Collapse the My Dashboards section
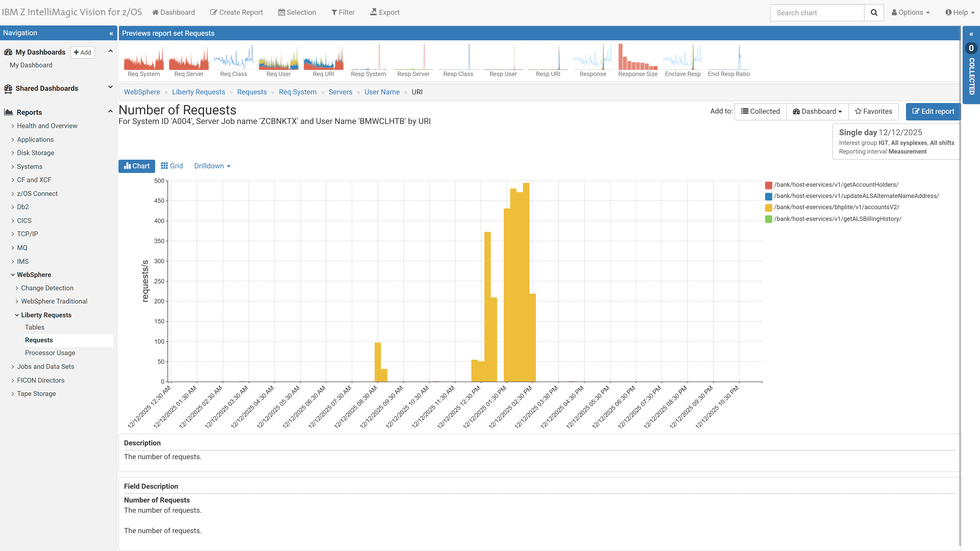 pyautogui.click(x=110, y=51)
